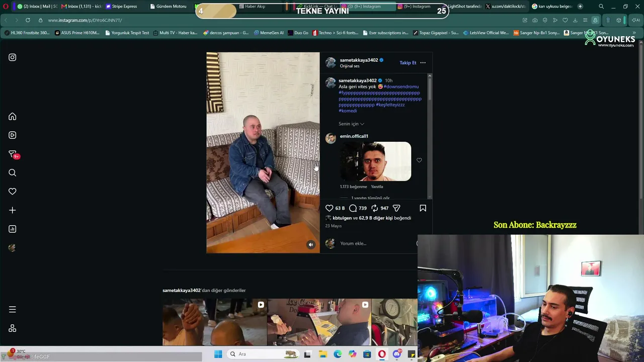Share the post with the paper plane icon
The width and height of the screenshot is (644, 362).
pyautogui.click(x=396, y=208)
